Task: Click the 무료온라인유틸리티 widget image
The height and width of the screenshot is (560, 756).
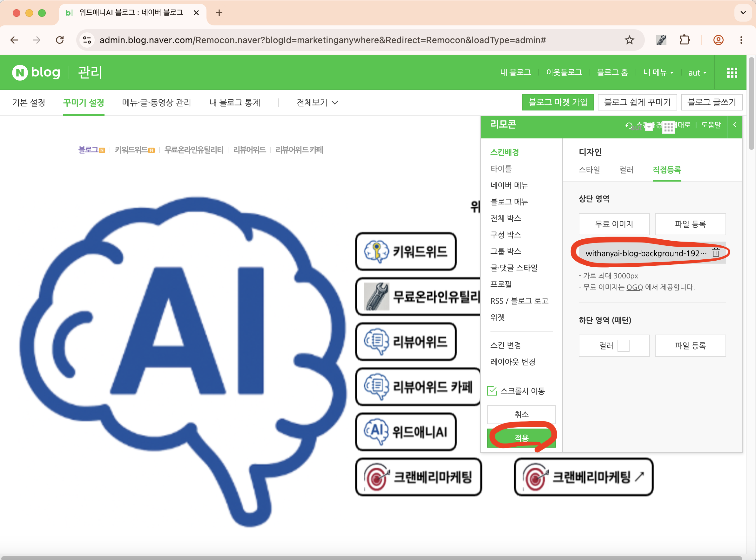Action: point(418,297)
